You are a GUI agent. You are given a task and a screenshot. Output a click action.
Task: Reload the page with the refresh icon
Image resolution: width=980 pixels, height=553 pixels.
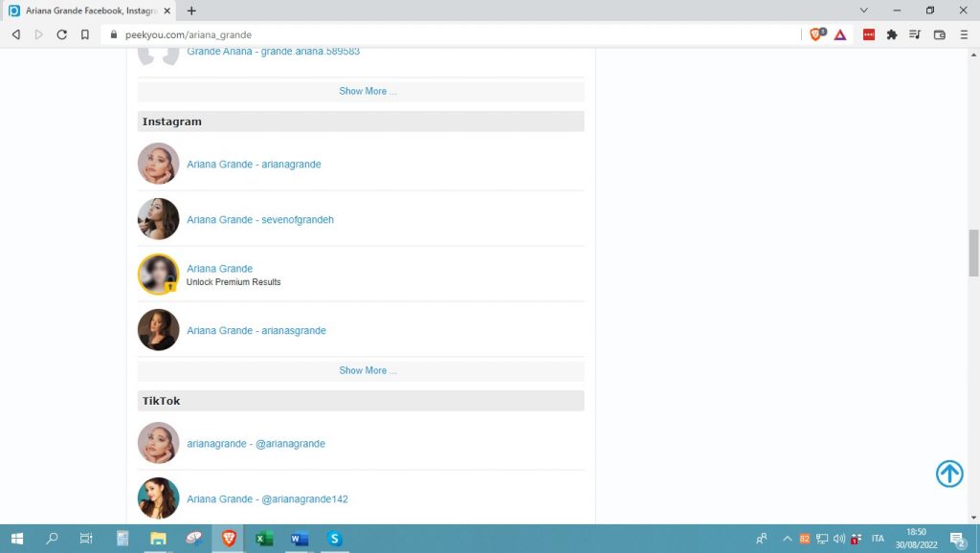click(62, 34)
